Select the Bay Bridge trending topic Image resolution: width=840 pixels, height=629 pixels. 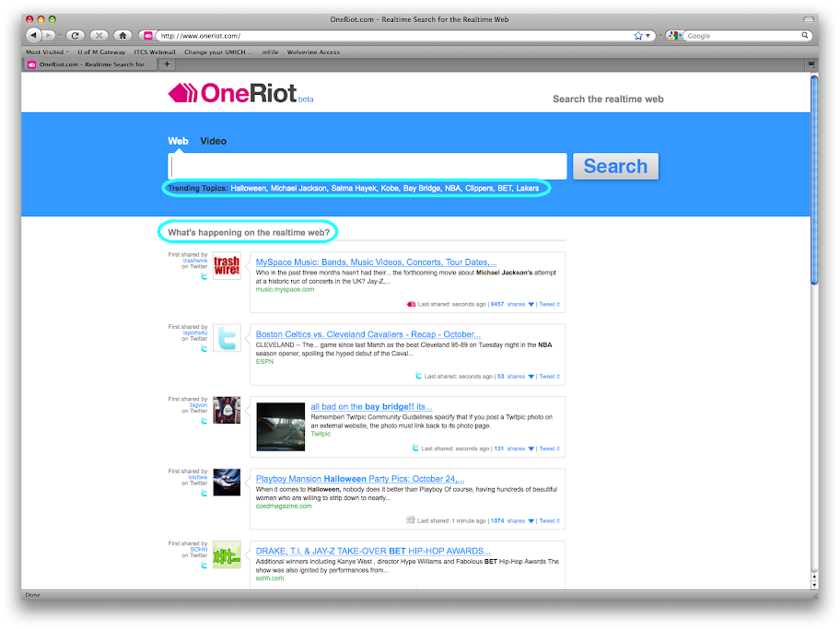(x=422, y=188)
